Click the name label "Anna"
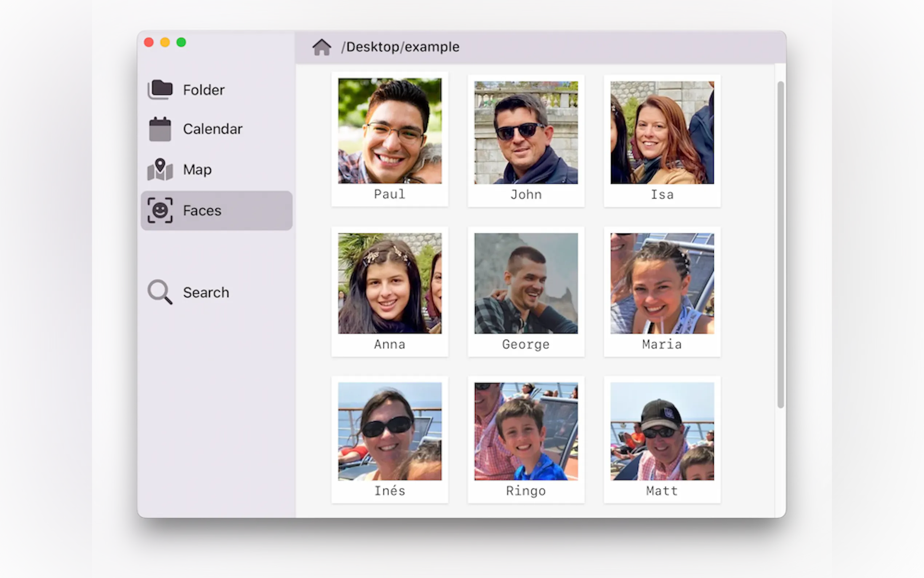The width and height of the screenshot is (924, 578). point(390,344)
